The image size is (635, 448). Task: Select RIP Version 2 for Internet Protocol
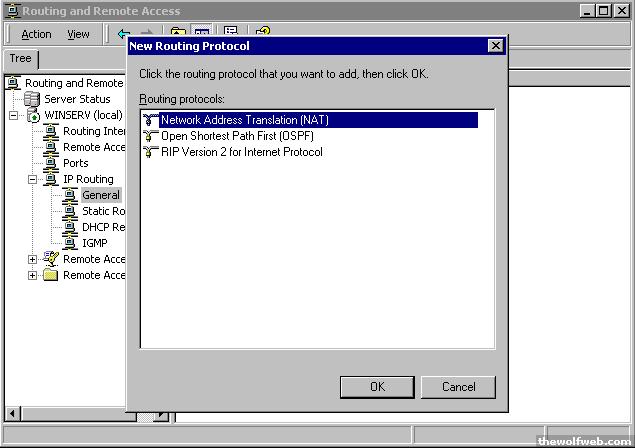click(241, 152)
